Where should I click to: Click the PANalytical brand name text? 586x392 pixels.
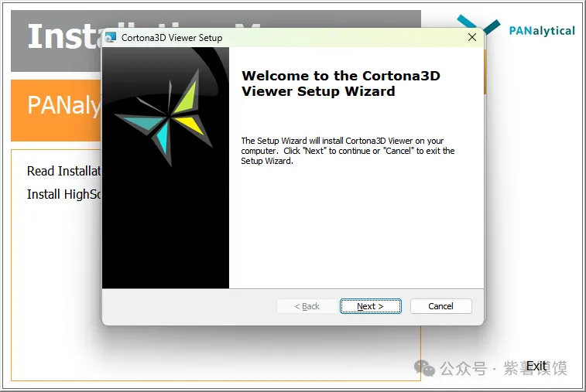click(542, 31)
